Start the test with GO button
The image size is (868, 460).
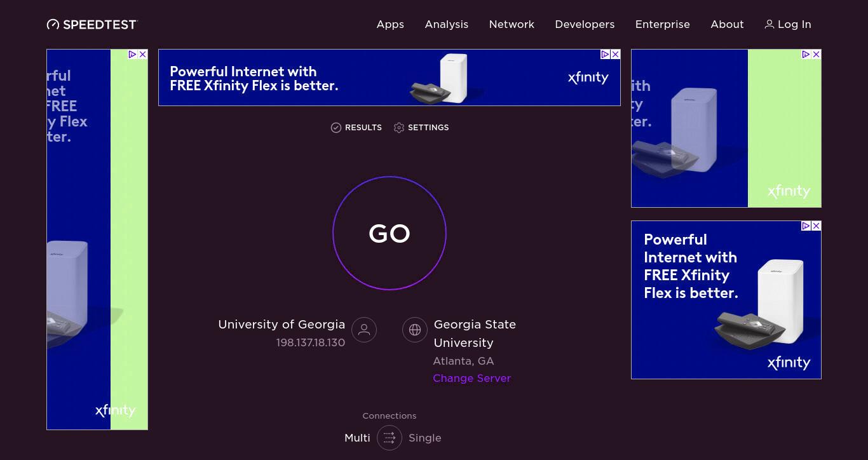pyautogui.click(x=390, y=233)
